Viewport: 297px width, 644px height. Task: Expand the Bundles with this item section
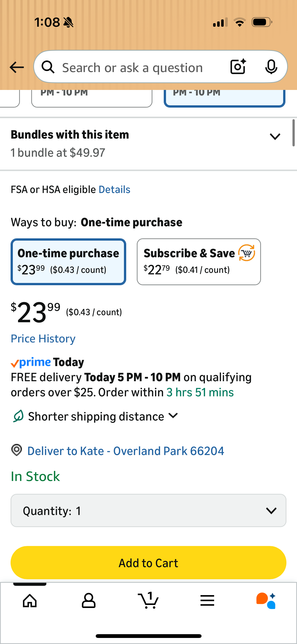click(x=275, y=136)
